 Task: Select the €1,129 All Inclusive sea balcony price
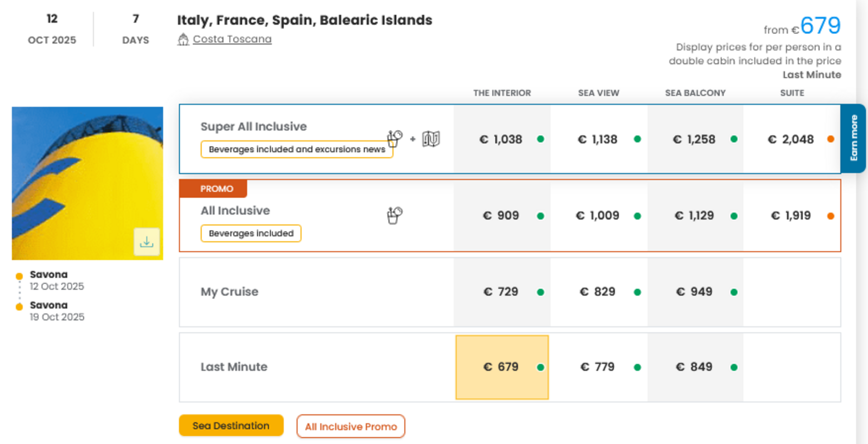coord(694,216)
